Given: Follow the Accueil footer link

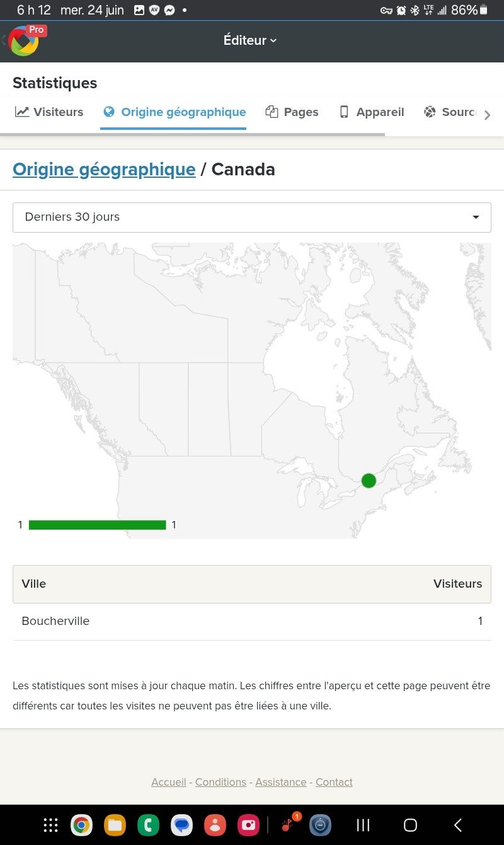Looking at the screenshot, I should (169, 782).
